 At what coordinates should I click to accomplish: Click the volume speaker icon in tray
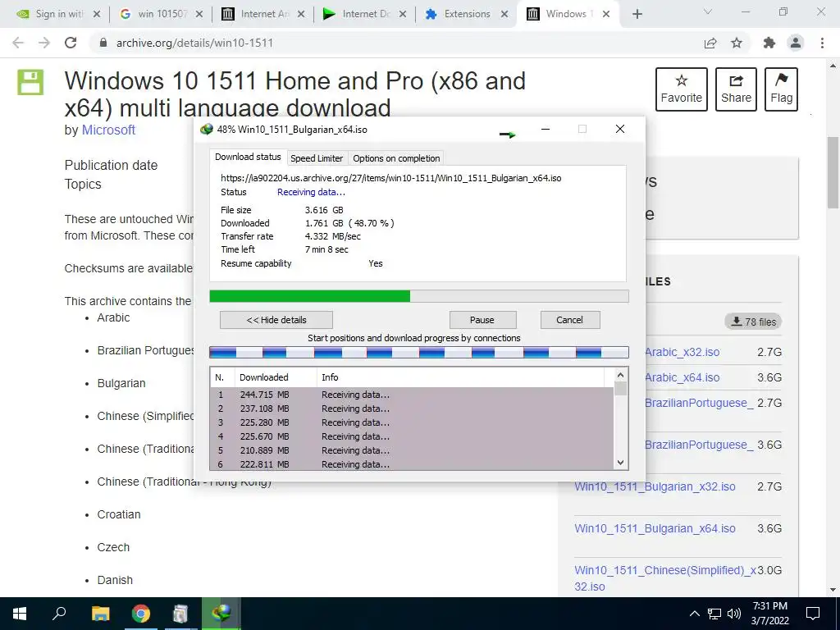click(734, 614)
